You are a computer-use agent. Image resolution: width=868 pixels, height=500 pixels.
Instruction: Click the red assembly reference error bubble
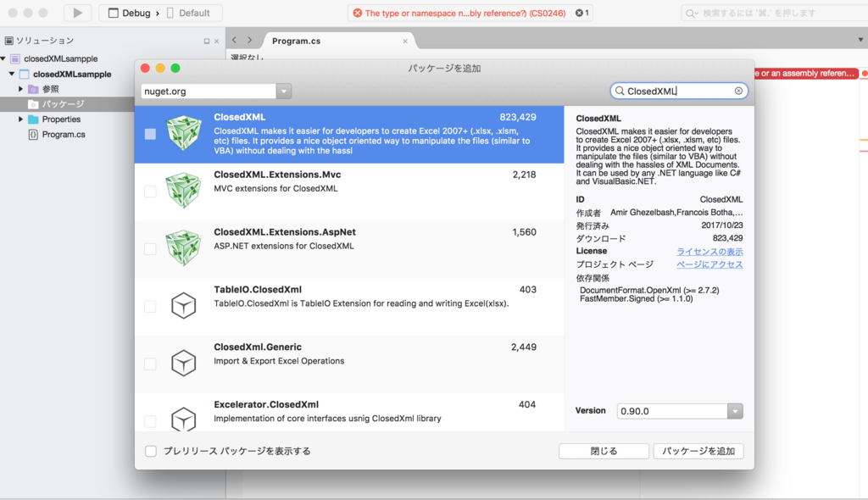click(807, 73)
